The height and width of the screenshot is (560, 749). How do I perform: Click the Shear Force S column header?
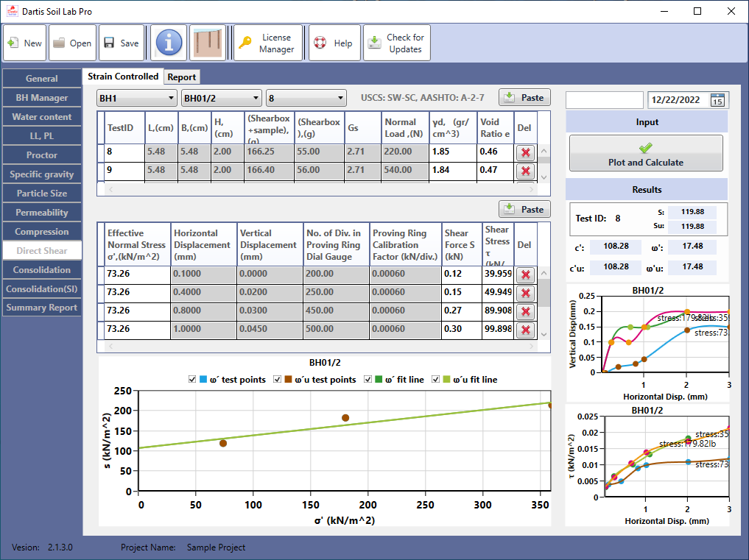tap(461, 244)
